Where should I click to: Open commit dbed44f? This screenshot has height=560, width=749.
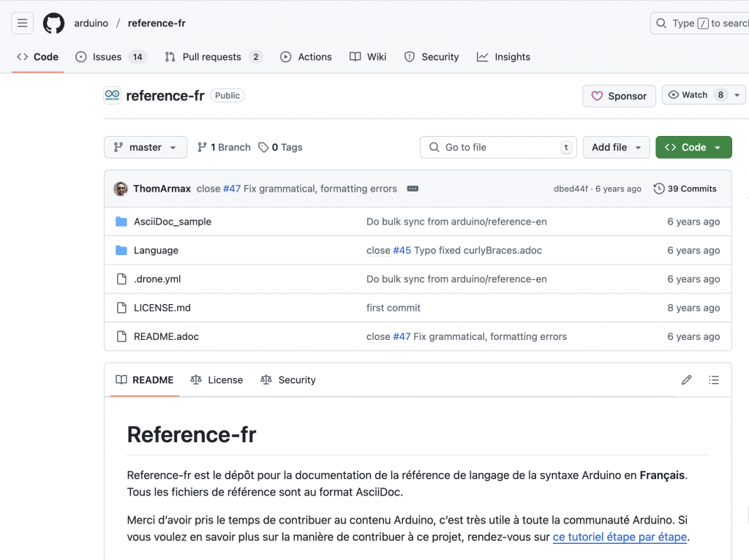(x=571, y=189)
